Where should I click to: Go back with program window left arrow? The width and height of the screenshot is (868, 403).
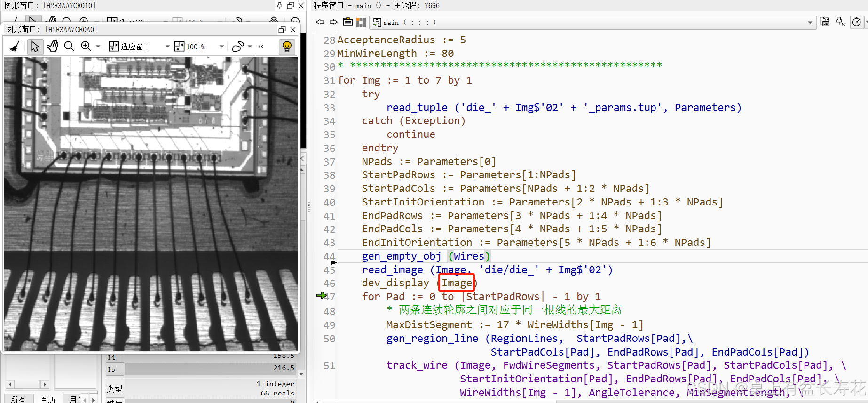coord(320,22)
